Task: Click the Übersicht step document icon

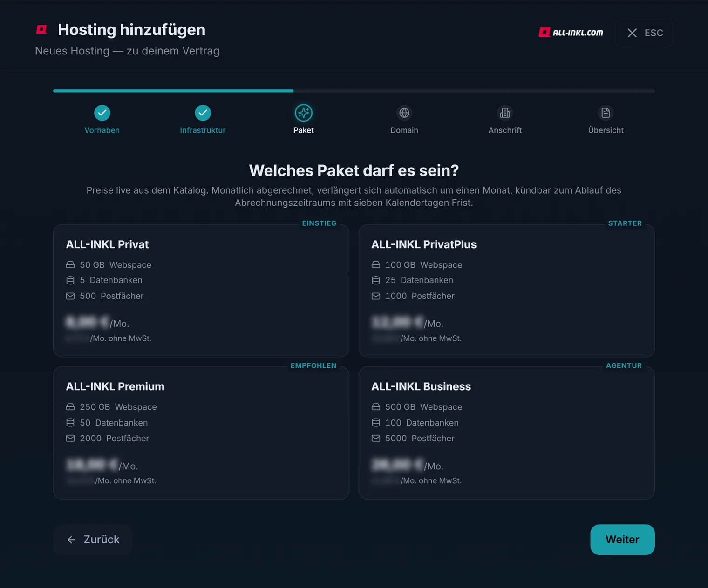Action: point(606,113)
